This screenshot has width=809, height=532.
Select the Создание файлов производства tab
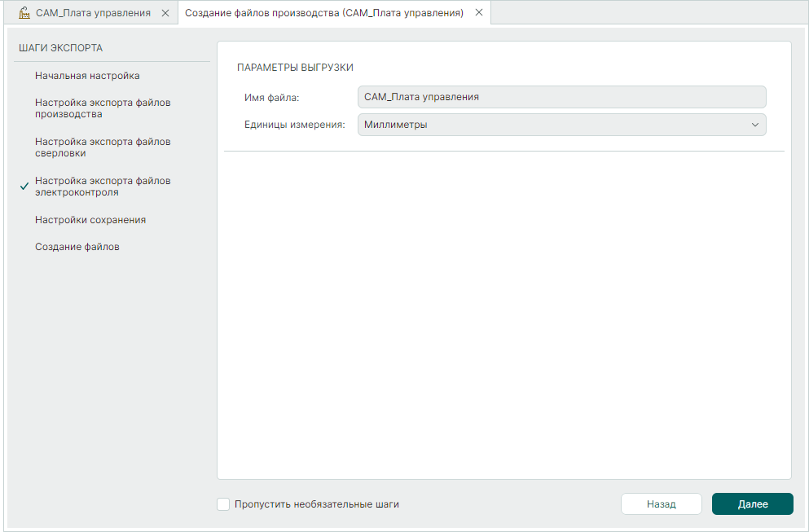pyautogui.click(x=324, y=13)
